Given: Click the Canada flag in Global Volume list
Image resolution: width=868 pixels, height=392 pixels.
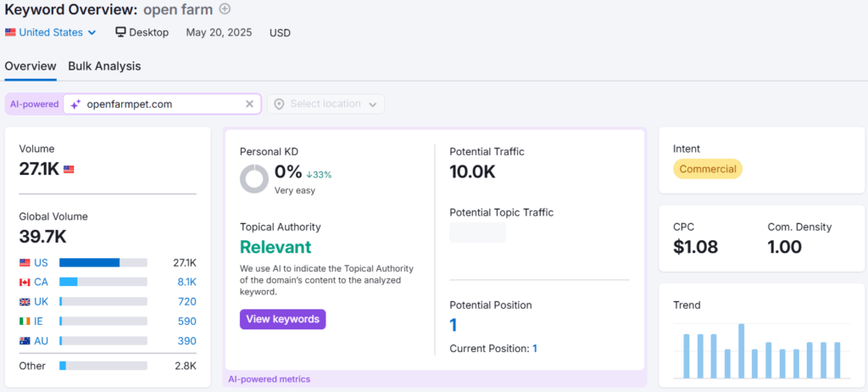Looking at the screenshot, I should click(25, 283).
